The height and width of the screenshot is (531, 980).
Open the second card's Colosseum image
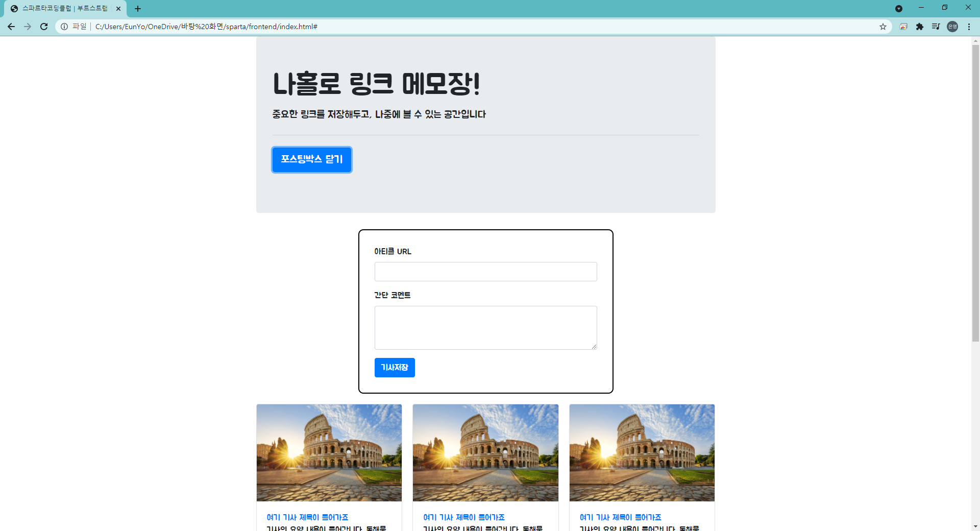pos(485,453)
